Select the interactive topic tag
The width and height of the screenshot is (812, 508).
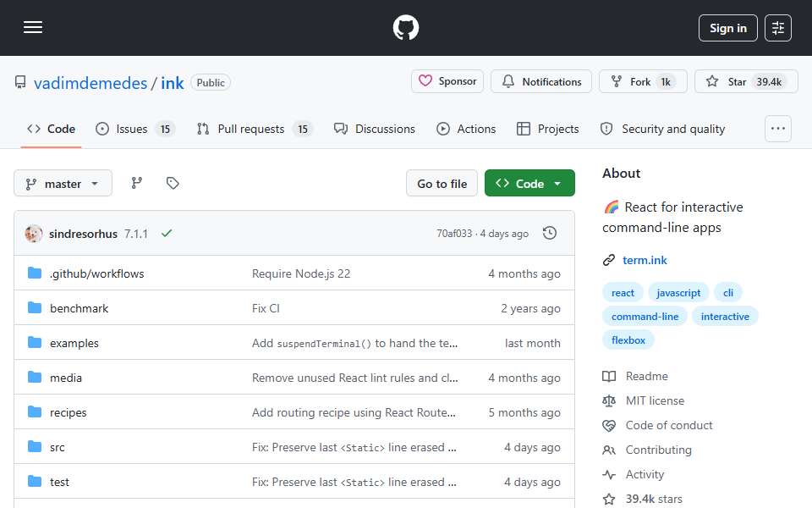[725, 316]
